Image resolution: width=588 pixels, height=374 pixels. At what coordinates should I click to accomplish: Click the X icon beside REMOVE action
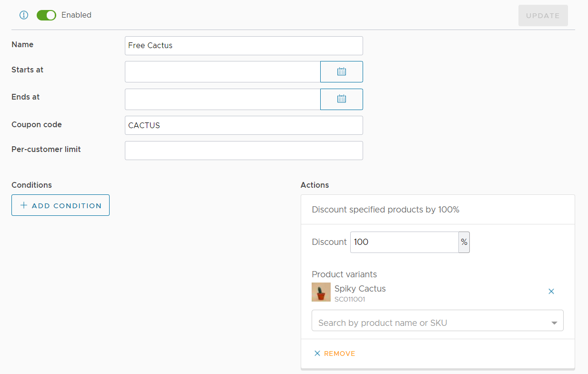pyautogui.click(x=317, y=353)
